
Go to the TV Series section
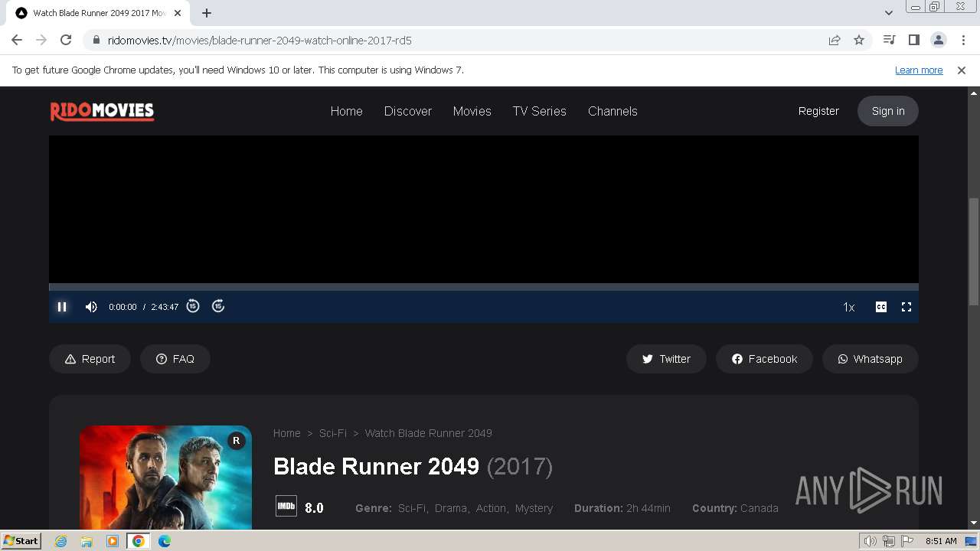tap(540, 111)
